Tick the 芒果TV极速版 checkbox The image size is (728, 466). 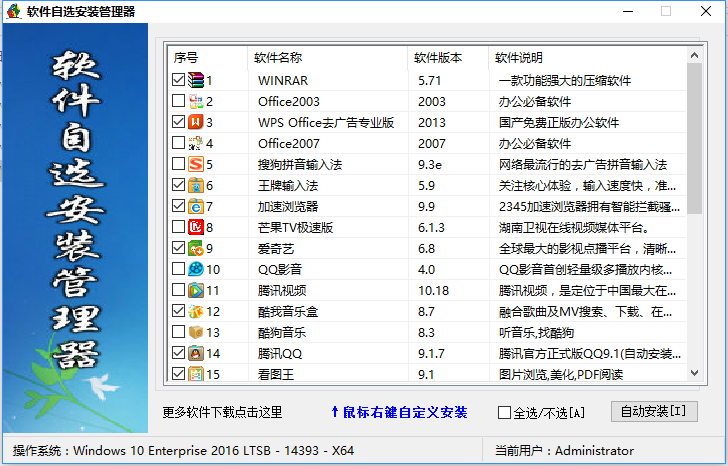[178, 227]
